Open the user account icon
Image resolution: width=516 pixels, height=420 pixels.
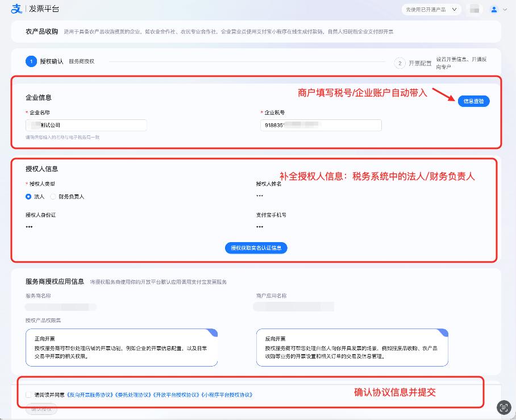click(x=494, y=10)
